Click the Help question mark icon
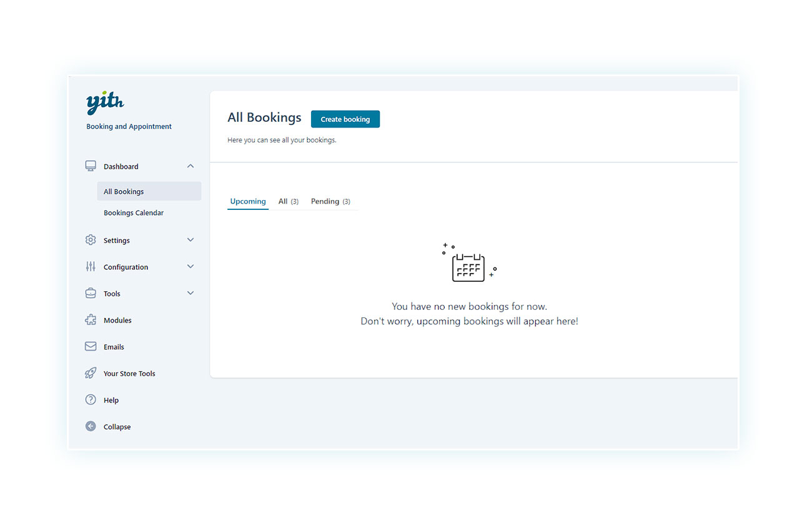The width and height of the screenshot is (812, 518). (x=91, y=400)
